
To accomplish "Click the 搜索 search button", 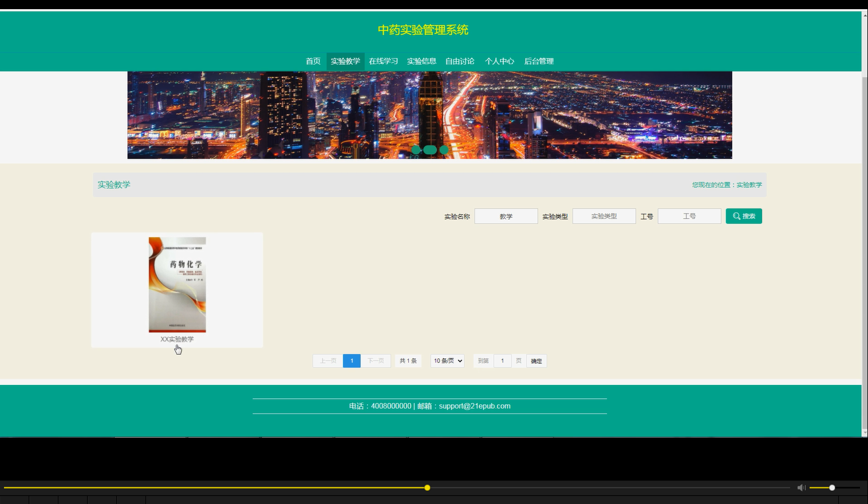I will 743,216.
